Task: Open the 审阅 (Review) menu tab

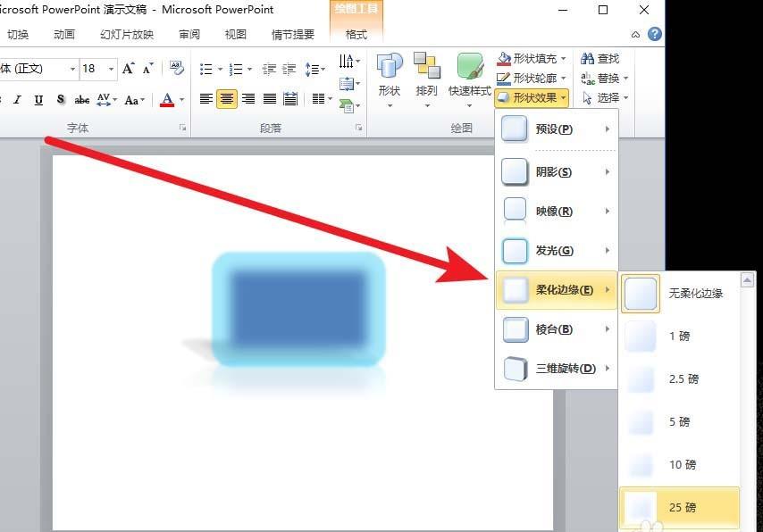Action: 189,34
